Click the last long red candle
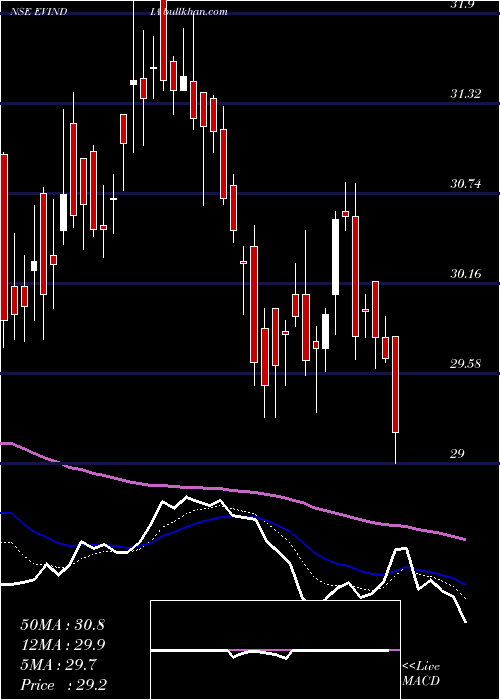Viewport: 500px width, 700px height. (395, 384)
